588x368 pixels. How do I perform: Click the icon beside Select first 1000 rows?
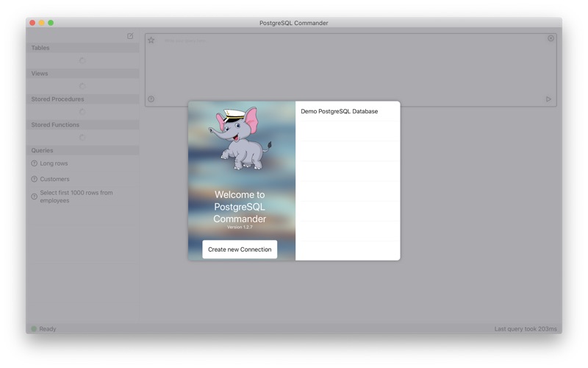pos(34,197)
